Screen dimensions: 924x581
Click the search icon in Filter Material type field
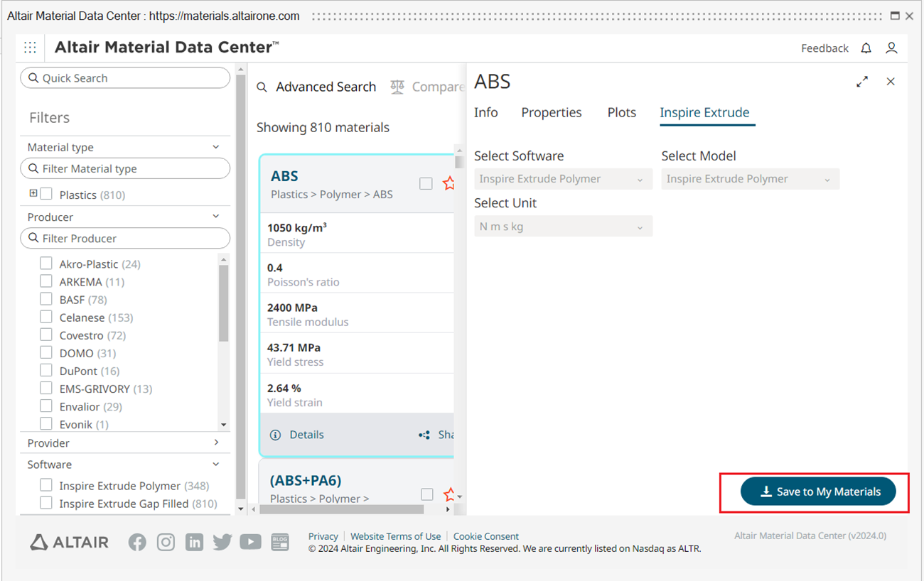[x=33, y=169]
